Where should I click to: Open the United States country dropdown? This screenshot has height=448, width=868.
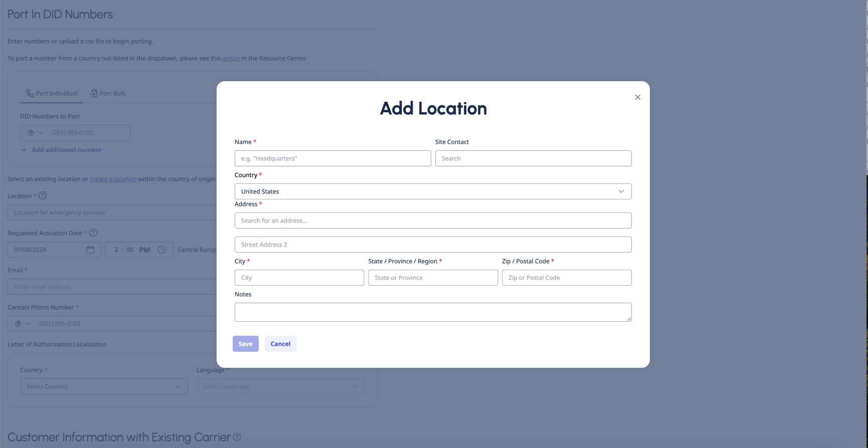(x=432, y=191)
